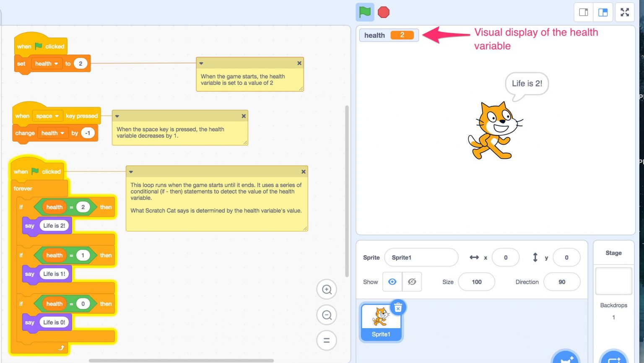Click the 'Life is 2!' speech bubble
This screenshot has width=644, height=363.
(527, 86)
